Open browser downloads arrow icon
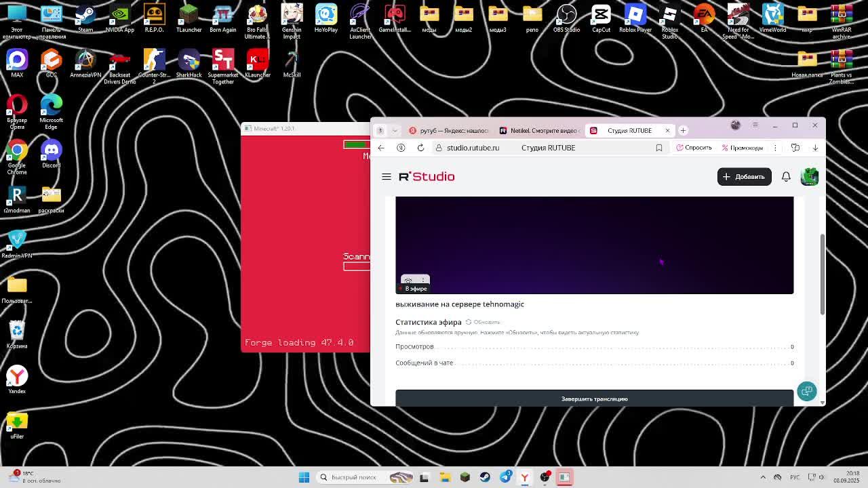This screenshot has width=868, height=488. tap(815, 148)
